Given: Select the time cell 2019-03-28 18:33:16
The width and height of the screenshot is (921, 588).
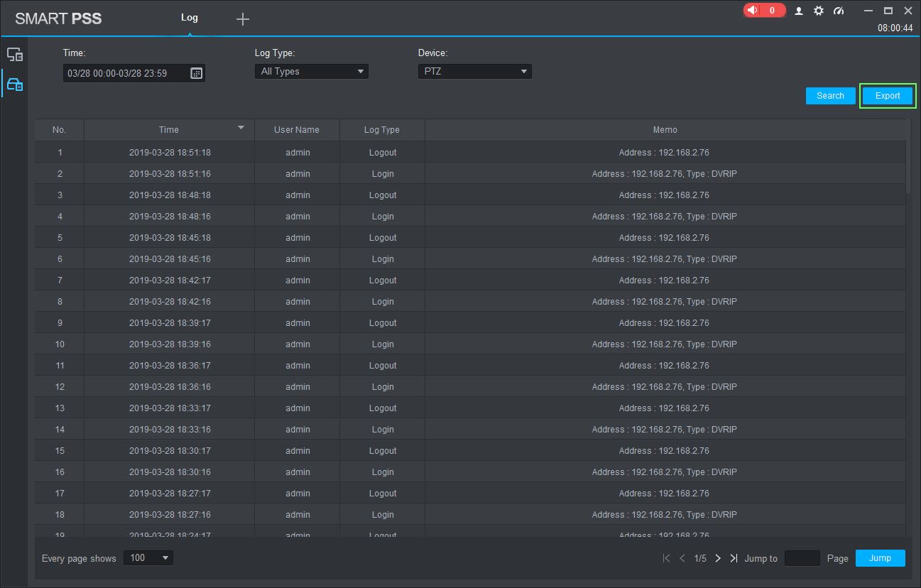Looking at the screenshot, I should pyautogui.click(x=170, y=430).
